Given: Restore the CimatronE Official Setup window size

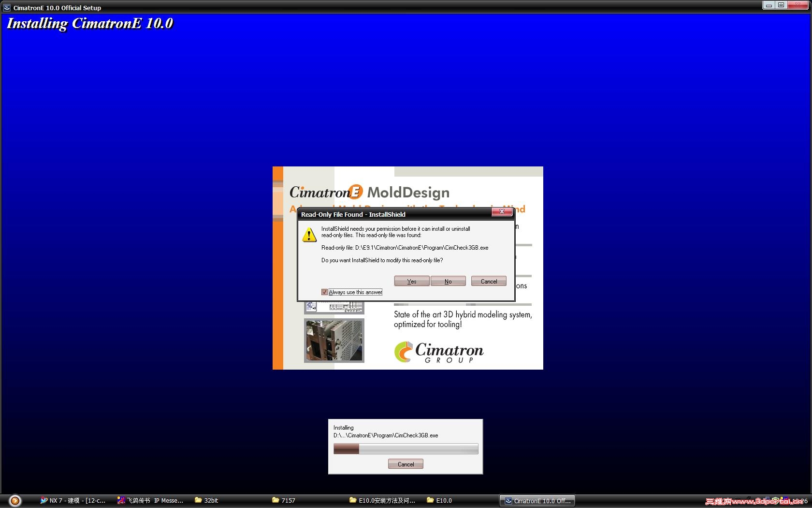Looking at the screenshot, I should (x=781, y=5).
